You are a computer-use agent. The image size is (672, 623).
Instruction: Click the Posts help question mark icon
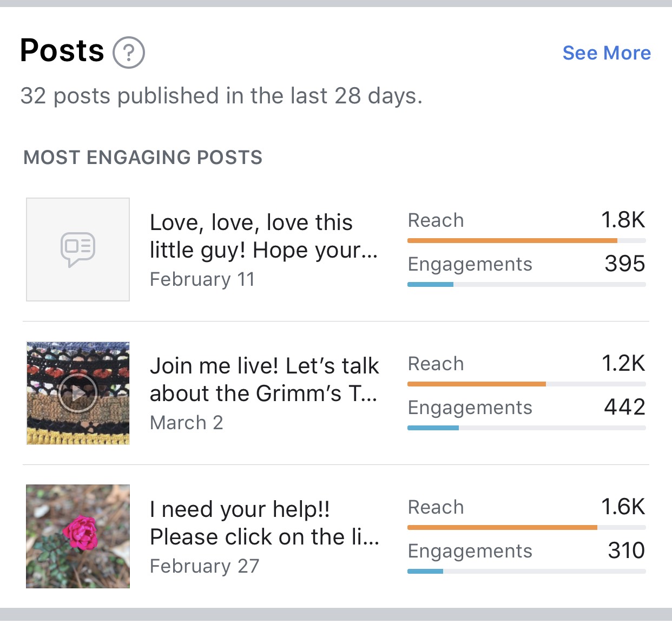129,53
